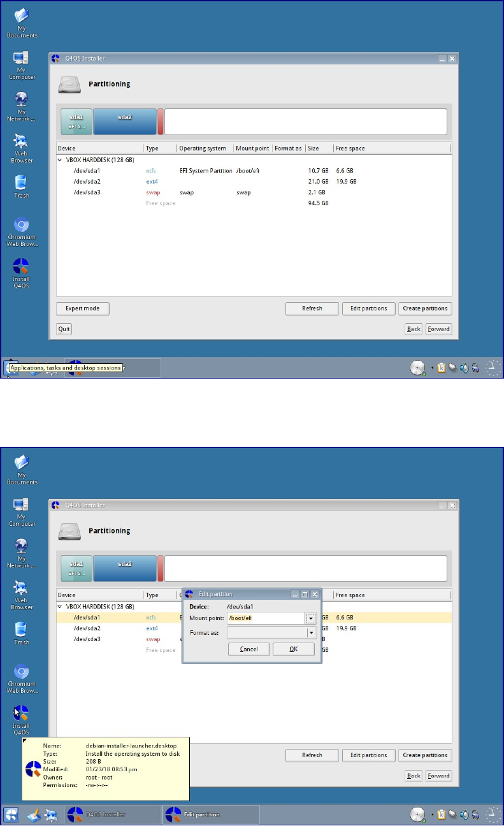This screenshot has width=504, height=826.
Task: Open My Documents icon in upper desktop
Action: pyautogui.click(x=22, y=24)
